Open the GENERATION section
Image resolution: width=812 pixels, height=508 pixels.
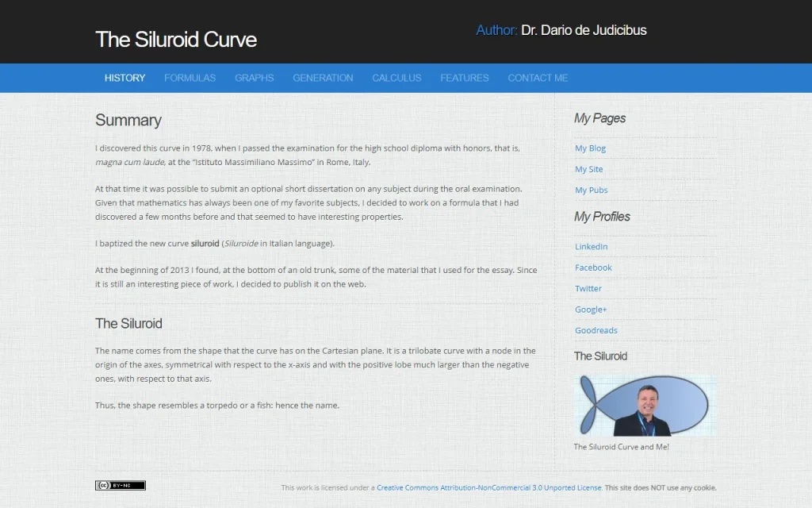pyautogui.click(x=323, y=79)
